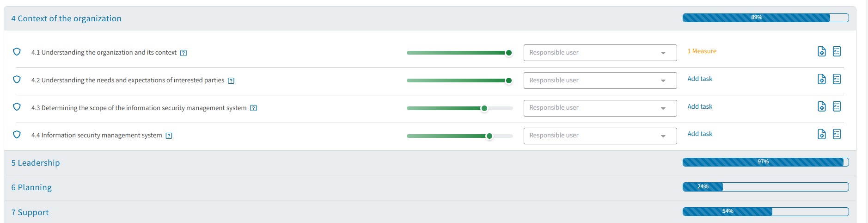Click the shield icon beside requirement 4.1
The height and width of the screenshot is (223, 868).
click(x=17, y=52)
